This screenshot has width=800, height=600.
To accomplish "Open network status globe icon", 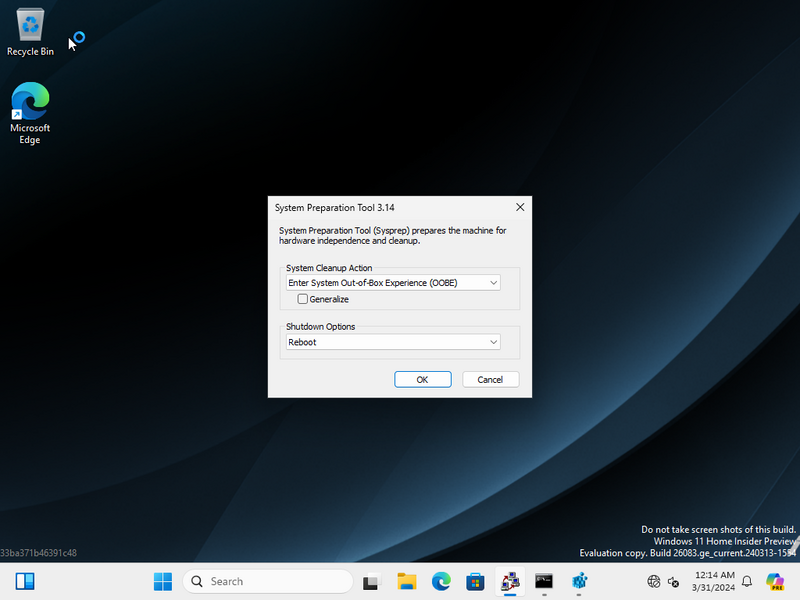I will pyautogui.click(x=654, y=581).
